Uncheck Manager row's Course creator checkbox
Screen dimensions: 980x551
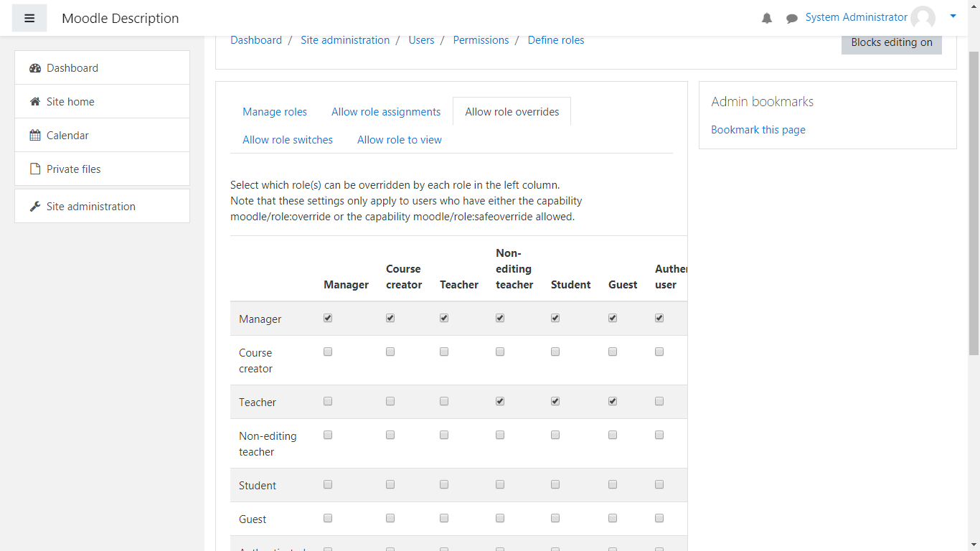tap(390, 318)
